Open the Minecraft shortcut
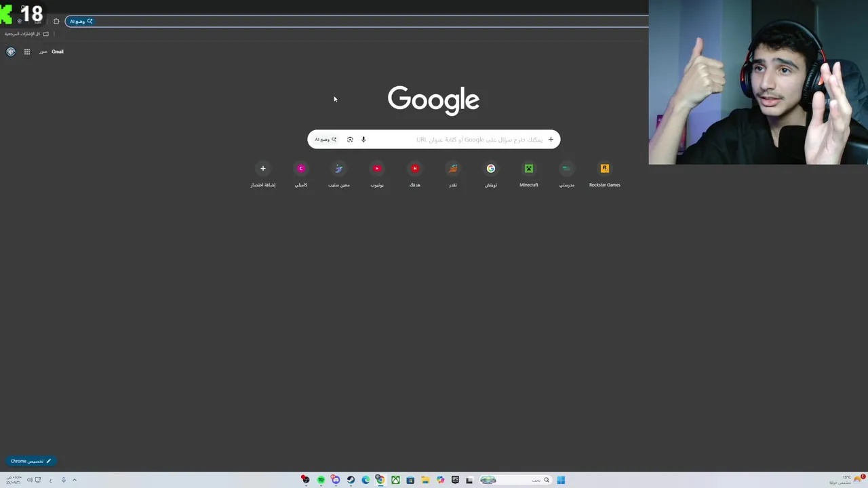868x488 pixels. [x=529, y=174]
